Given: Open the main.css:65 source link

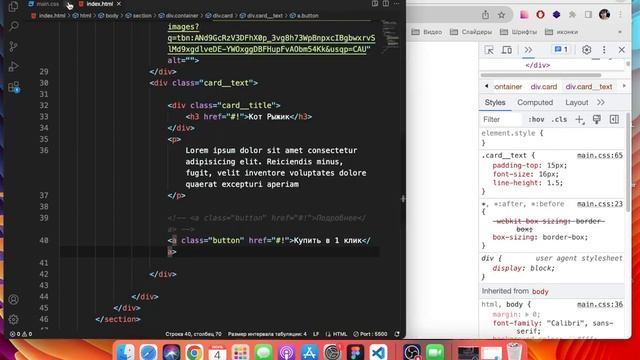Looking at the screenshot, I should click(600, 156).
